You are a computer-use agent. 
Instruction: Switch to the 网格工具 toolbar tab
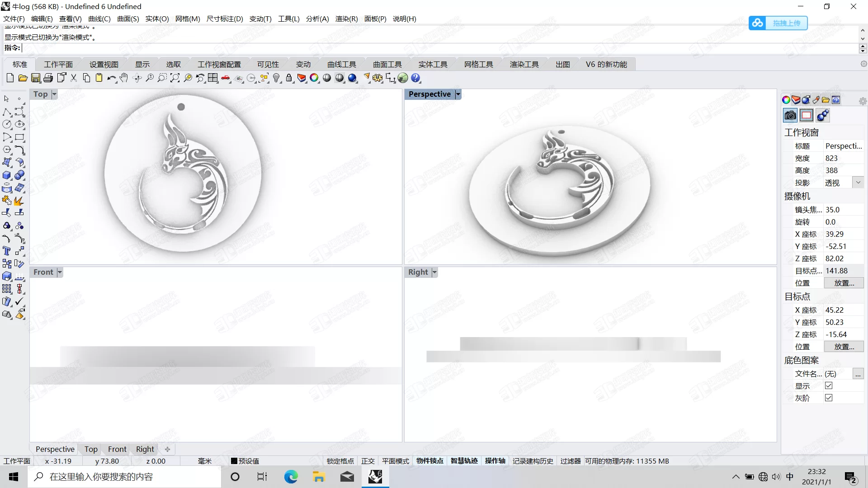(x=478, y=64)
